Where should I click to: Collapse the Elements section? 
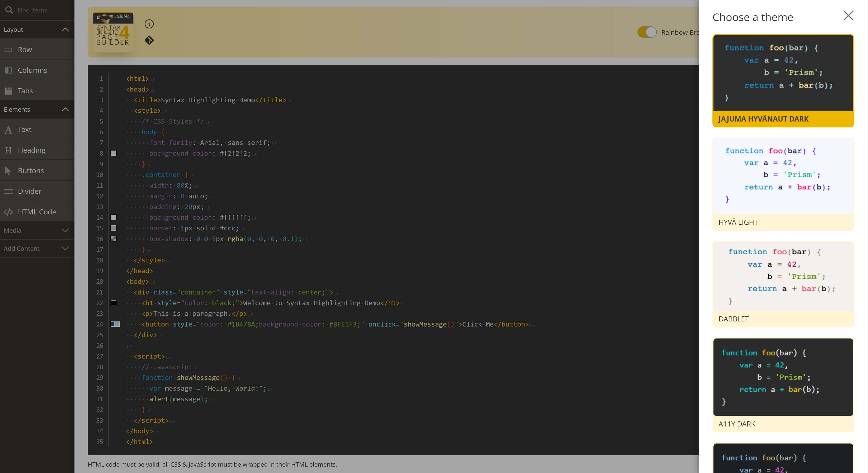(x=65, y=110)
